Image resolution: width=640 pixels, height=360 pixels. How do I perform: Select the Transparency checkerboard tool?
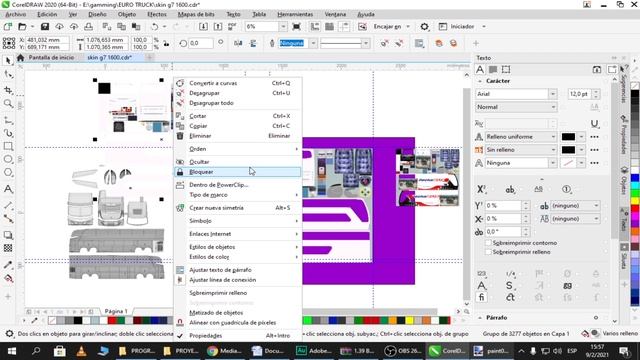click(x=8, y=248)
